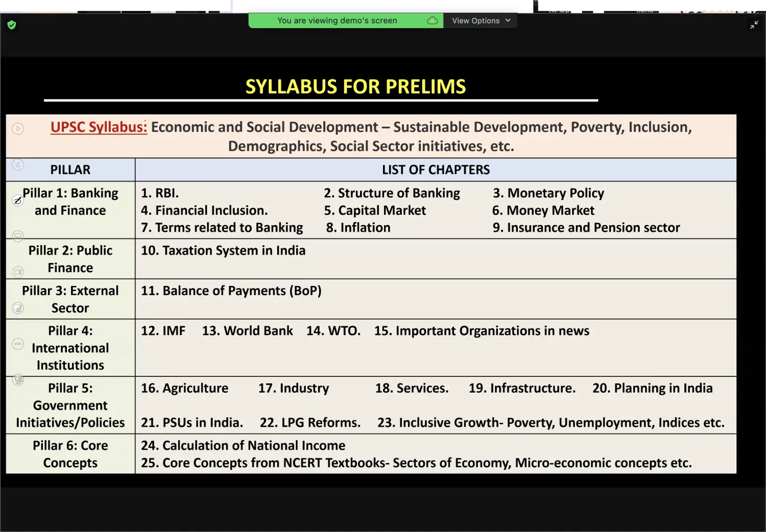Click the 'LIST OF CHAPTERS' column header
Screen dimensions: 766x532
436,170
